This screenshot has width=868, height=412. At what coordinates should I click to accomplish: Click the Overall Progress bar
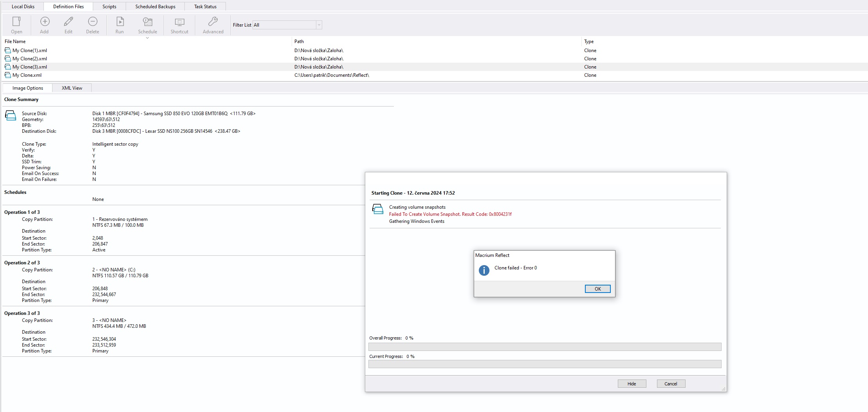[x=545, y=347]
